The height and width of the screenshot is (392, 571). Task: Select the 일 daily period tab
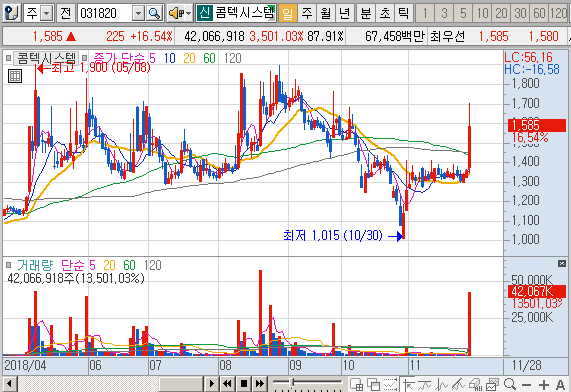tap(288, 14)
